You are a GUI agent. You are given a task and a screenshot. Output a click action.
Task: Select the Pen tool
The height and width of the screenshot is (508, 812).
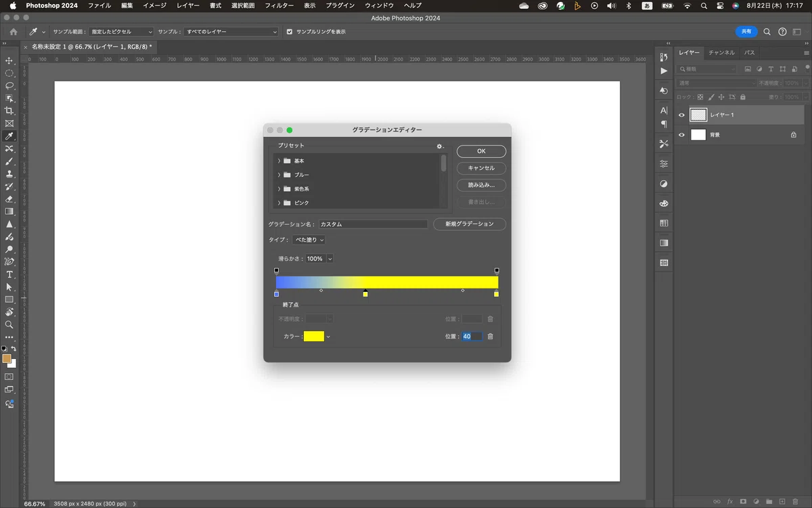tap(9, 261)
